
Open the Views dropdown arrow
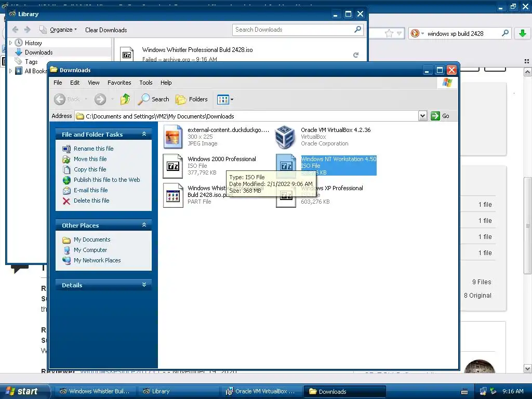tap(232, 99)
